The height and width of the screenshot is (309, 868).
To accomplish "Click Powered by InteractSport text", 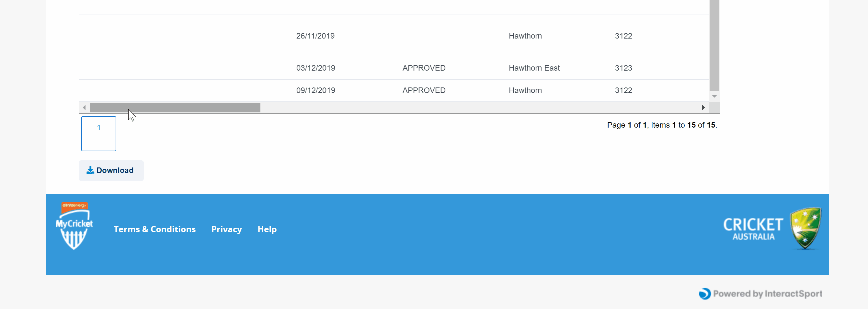I will pos(768,294).
